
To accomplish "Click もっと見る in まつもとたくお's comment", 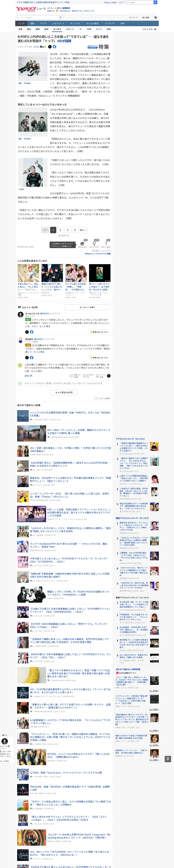I will point(45,326).
